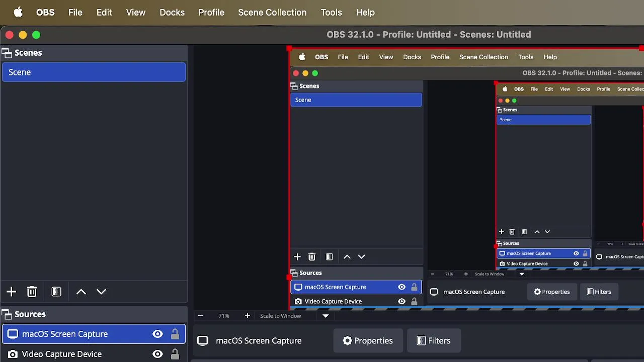Click trash icon in the largest captured OBS copy

[311, 257]
